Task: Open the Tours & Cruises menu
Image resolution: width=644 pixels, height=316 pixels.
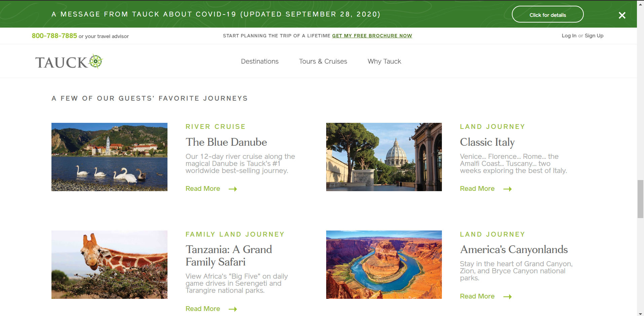Action: (323, 62)
